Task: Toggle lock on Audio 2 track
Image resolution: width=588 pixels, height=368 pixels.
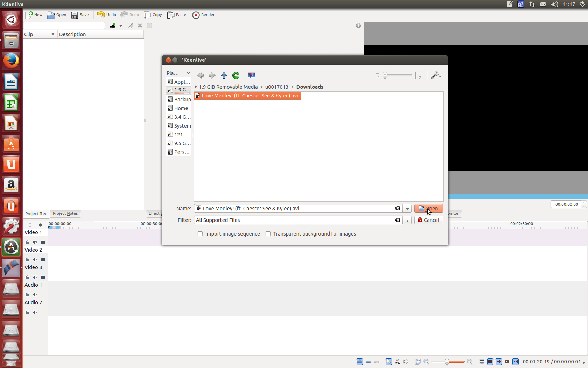Action: [x=27, y=312]
